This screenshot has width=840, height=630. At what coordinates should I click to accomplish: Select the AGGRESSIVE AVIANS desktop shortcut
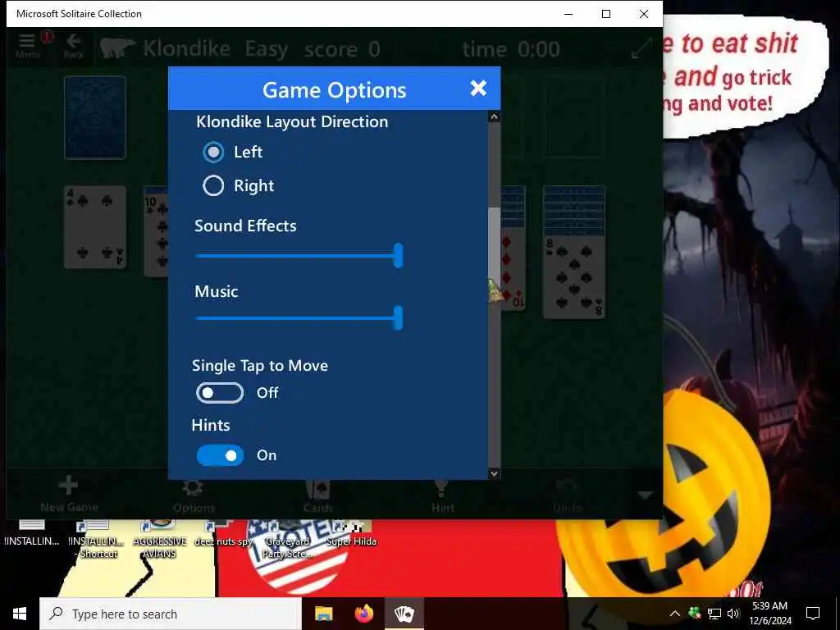(x=160, y=540)
